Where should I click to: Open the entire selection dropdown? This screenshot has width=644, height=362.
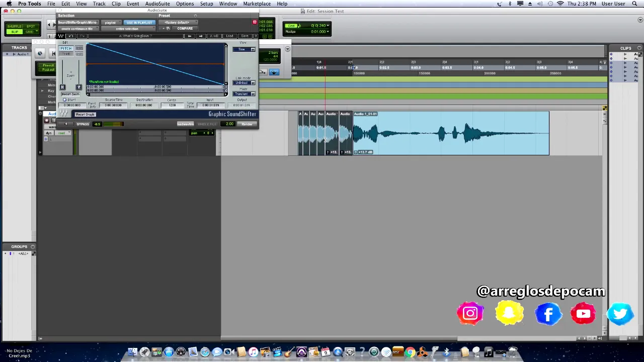tap(128, 29)
